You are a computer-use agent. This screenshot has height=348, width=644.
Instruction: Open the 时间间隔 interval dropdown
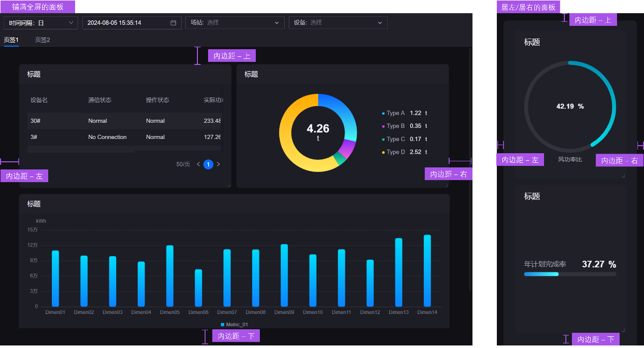click(41, 23)
